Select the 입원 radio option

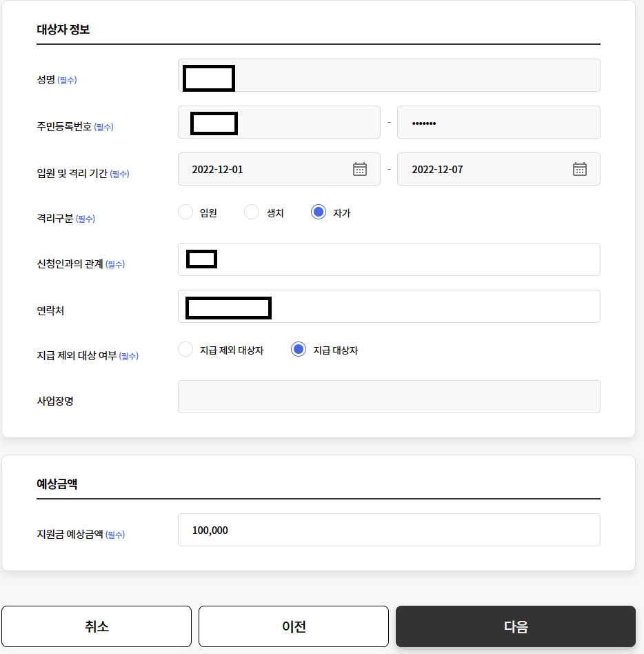pyautogui.click(x=185, y=212)
